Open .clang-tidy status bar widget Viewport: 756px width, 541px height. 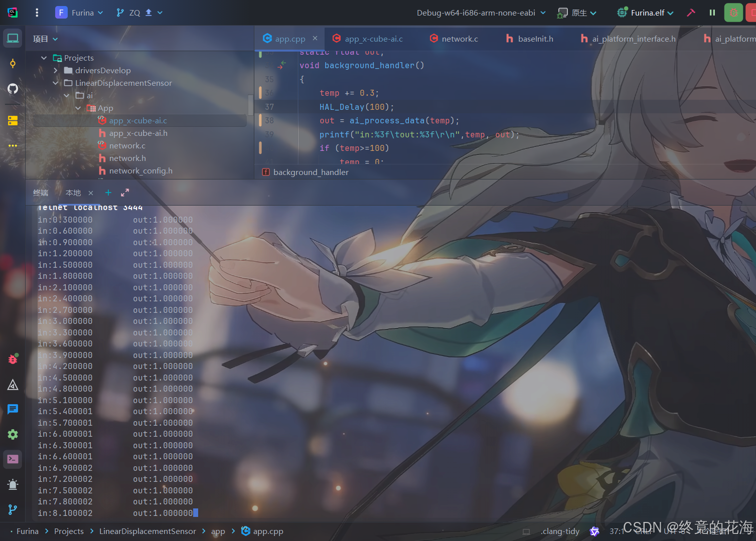[x=560, y=531]
